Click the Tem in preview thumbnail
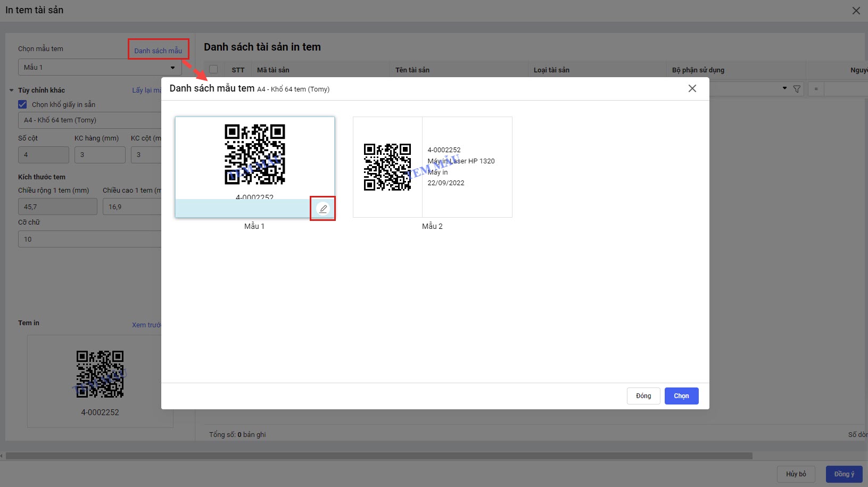Viewport: 868px width, 487px height. coord(100,381)
